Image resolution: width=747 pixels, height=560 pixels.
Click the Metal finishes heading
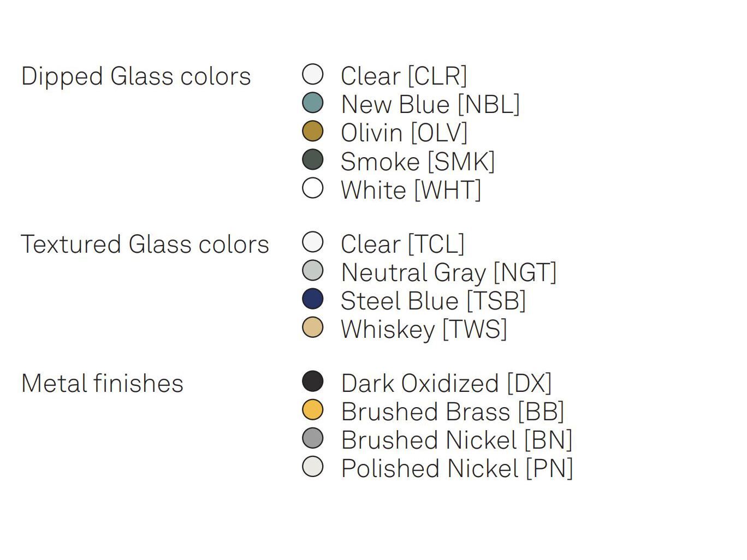click(x=102, y=383)
